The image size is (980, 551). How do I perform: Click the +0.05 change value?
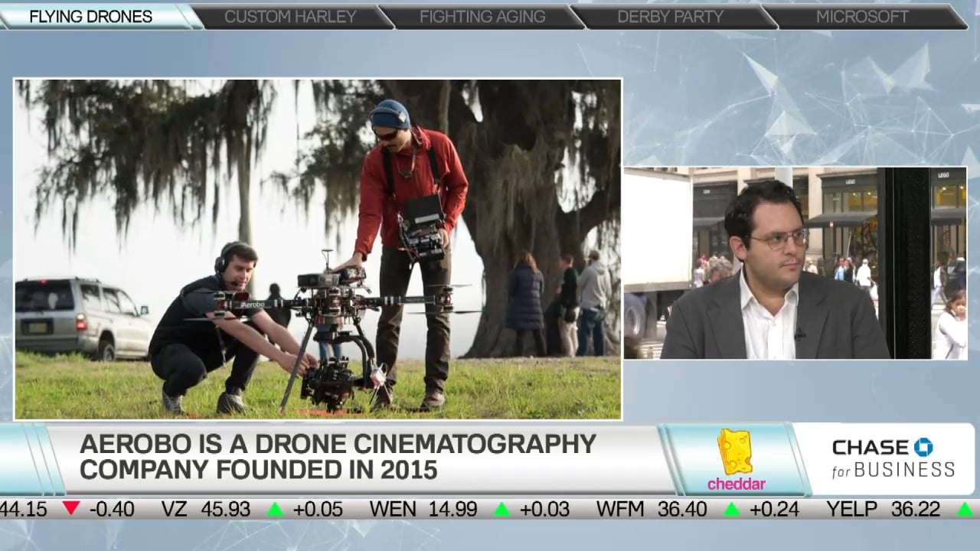click(x=318, y=509)
